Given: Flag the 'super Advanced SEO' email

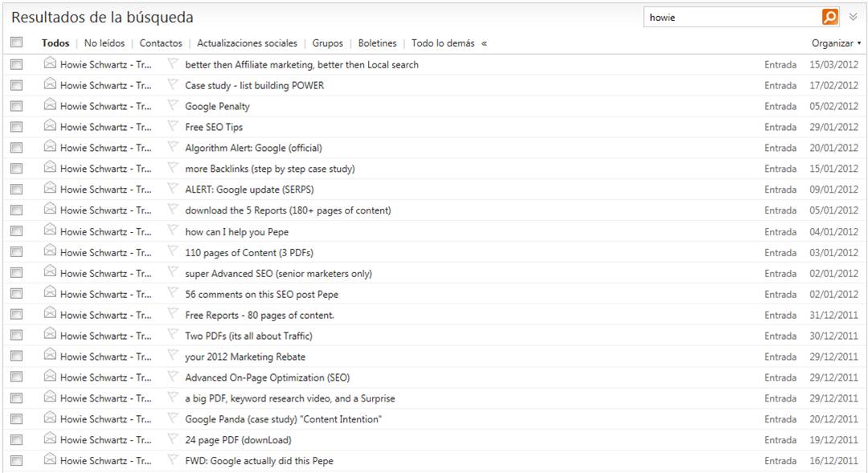Looking at the screenshot, I should (x=173, y=272).
